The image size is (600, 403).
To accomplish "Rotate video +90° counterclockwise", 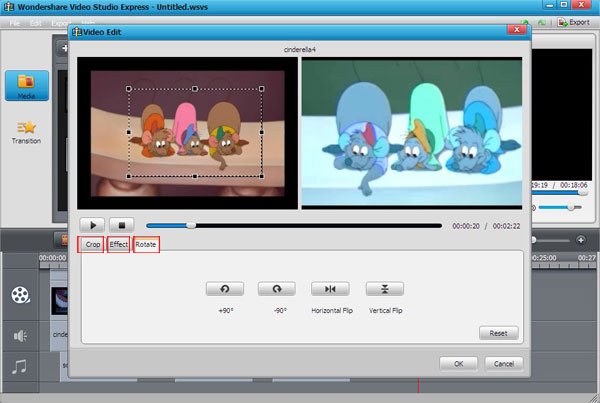I will coord(225,289).
